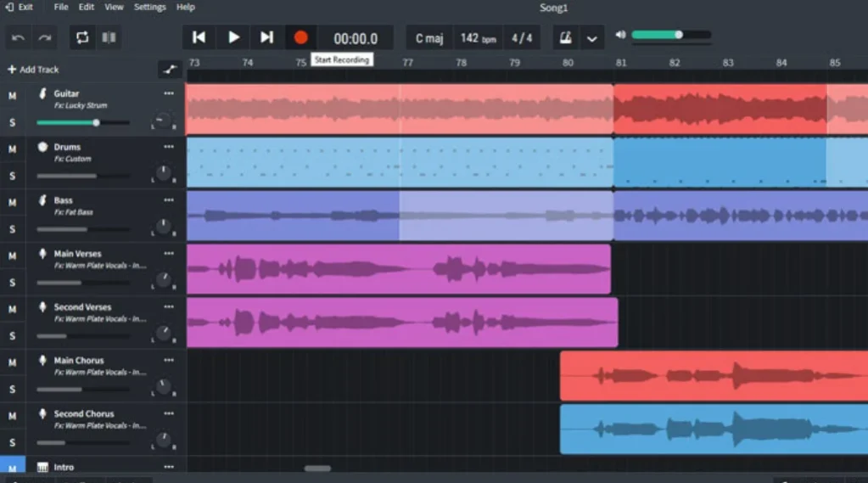868x483 pixels.
Task: Play the song
Action: click(233, 37)
